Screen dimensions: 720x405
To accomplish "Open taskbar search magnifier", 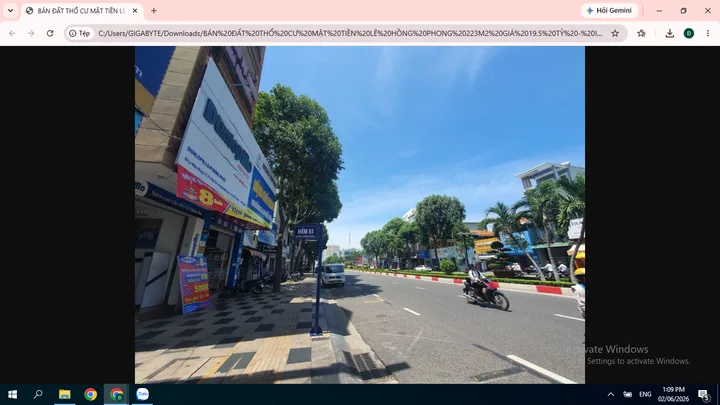I will click(38, 394).
